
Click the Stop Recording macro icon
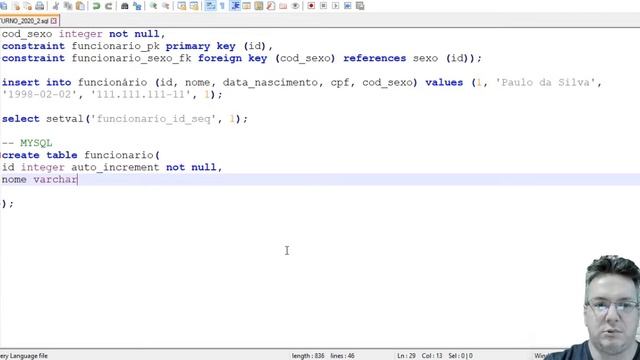(323, 6)
